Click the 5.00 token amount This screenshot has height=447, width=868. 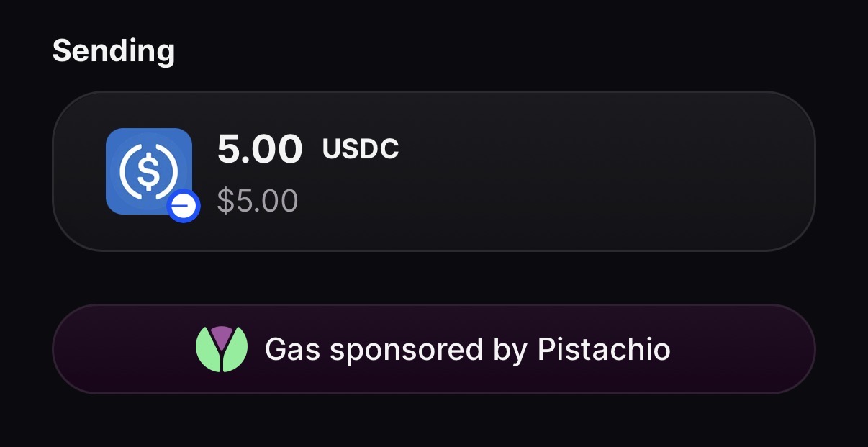[x=260, y=150]
